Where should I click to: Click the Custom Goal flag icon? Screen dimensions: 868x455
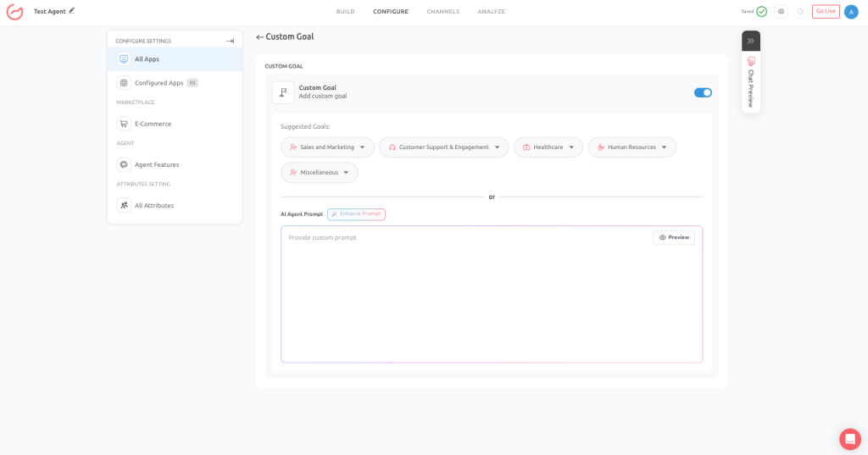[x=283, y=92]
